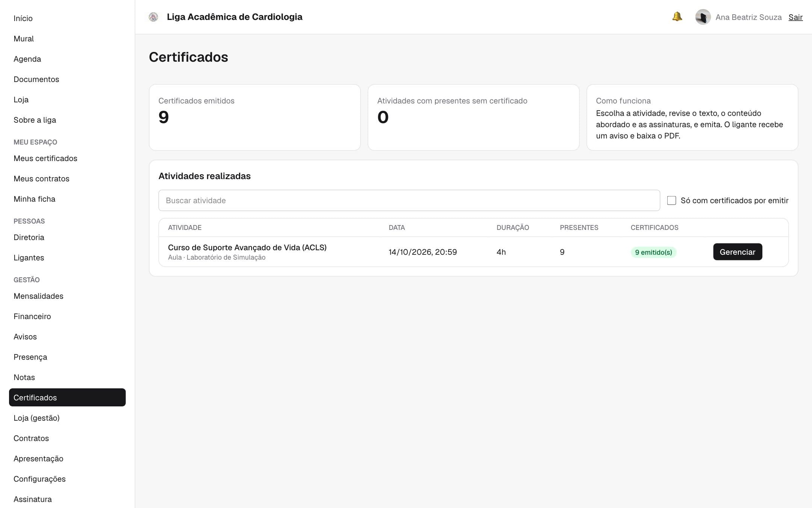Open the Agenda page
Screen dimensions: 812x508
[67, 59]
